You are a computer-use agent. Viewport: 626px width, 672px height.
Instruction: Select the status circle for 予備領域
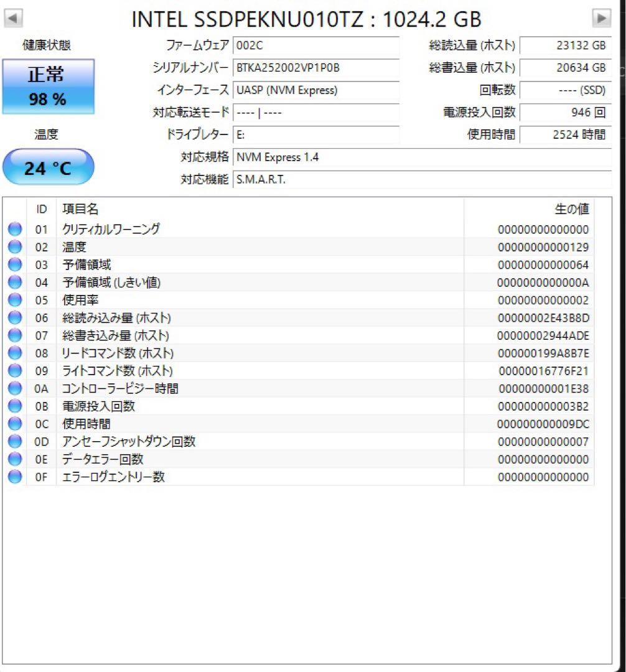(x=14, y=264)
